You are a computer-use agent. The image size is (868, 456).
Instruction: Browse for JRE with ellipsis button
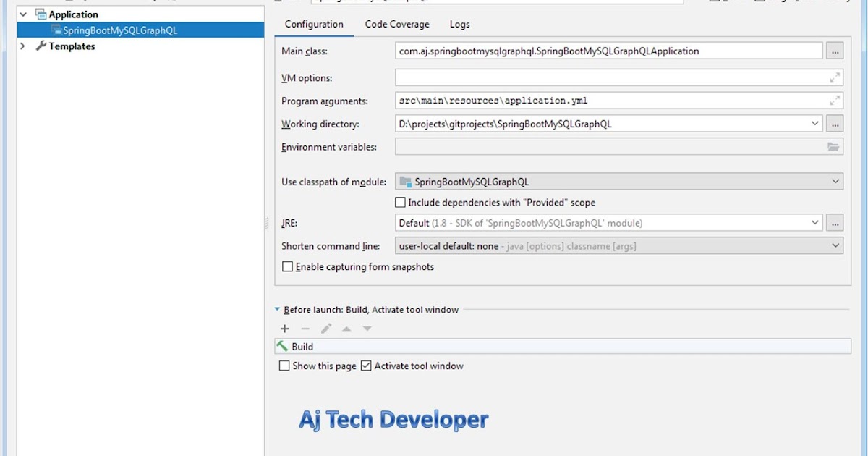coord(835,223)
